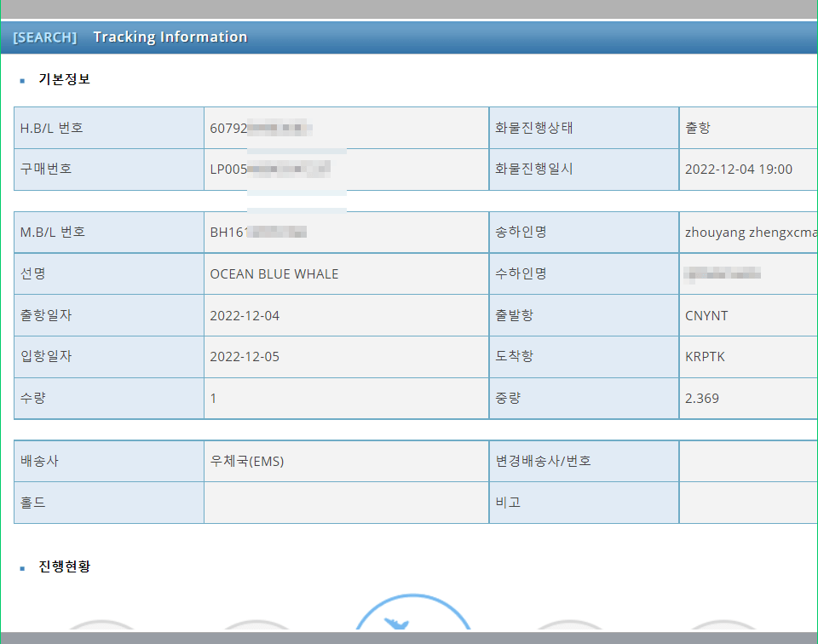The height and width of the screenshot is (644, 818).
Task: Click the 수하인명 label
Action: coord(521,273)
